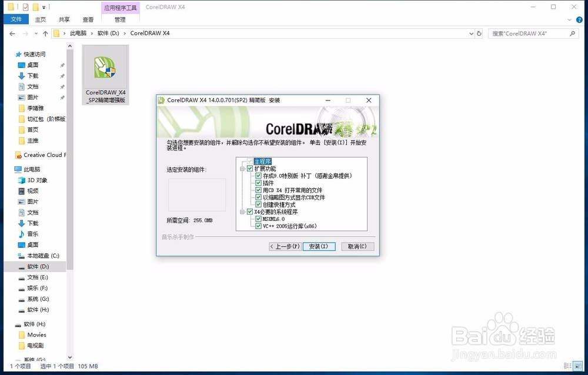Uncheck 存成9.0特别版 补丁 checkbox
This screenshot has width=588, height=375.
coord(258,176)
